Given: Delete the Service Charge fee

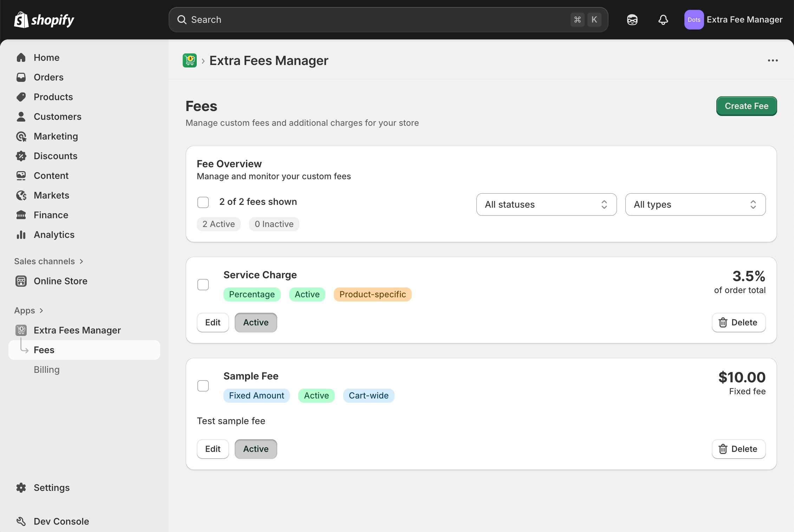Looking at the screenshot, I should [738, 323].
